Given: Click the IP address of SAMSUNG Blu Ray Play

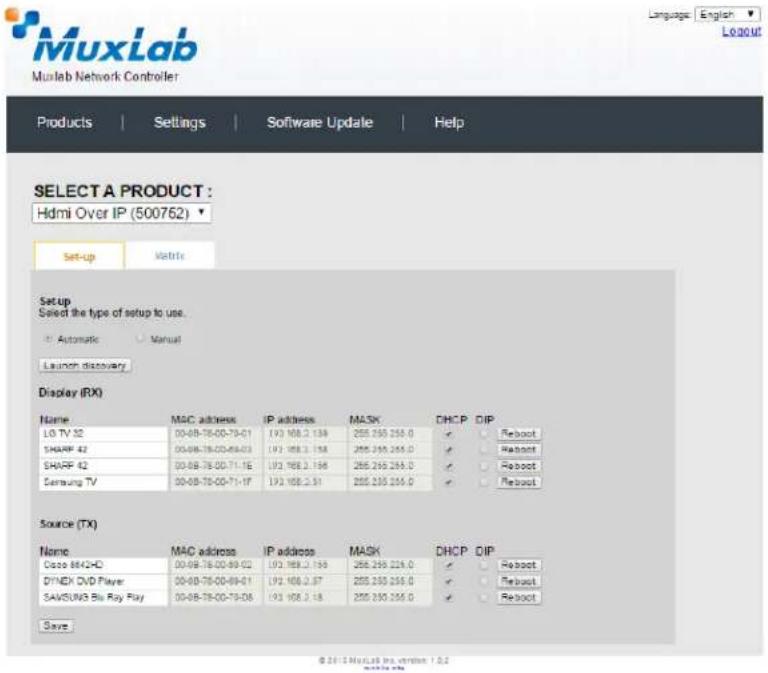Looking at the screenshot, I should pyautogui.click(x=304, y=598).
